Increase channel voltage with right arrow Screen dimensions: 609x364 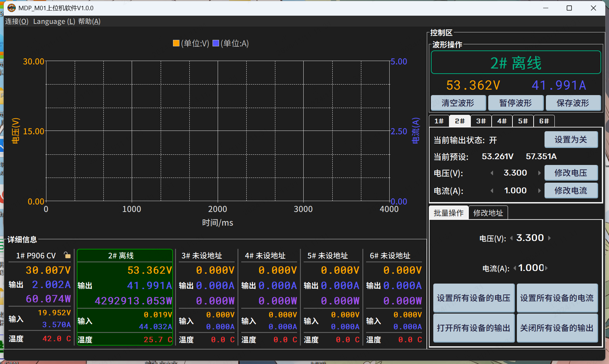(x=539, y=173)
